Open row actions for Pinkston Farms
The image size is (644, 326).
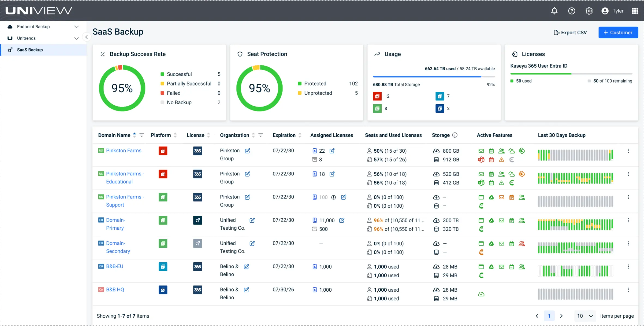(628, 151)
